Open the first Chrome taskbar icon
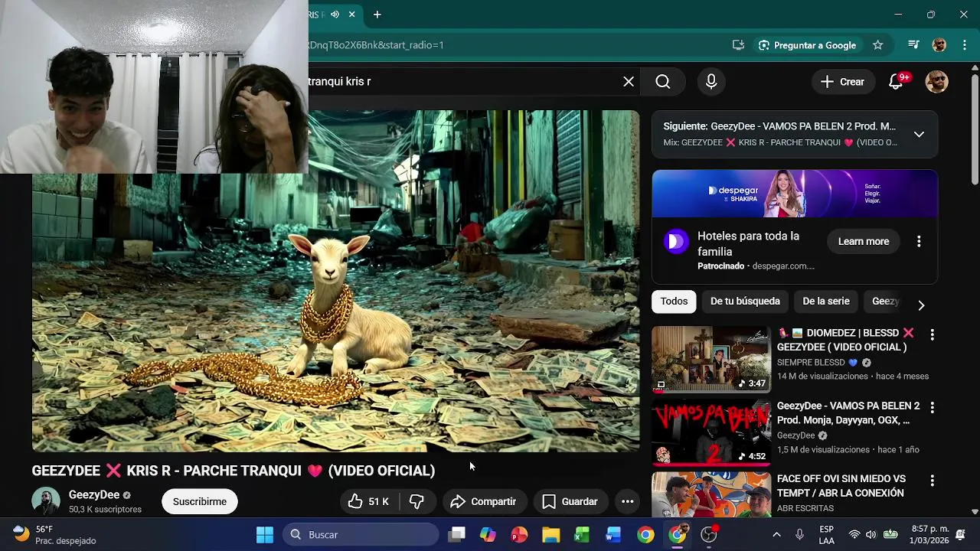980x551 pixels. (645, 535)
